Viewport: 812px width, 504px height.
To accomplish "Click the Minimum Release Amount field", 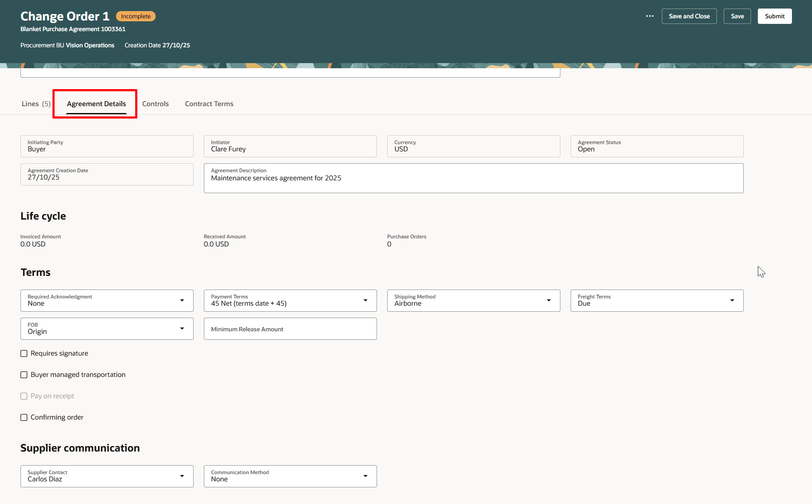I will click(x=290, y=329).
